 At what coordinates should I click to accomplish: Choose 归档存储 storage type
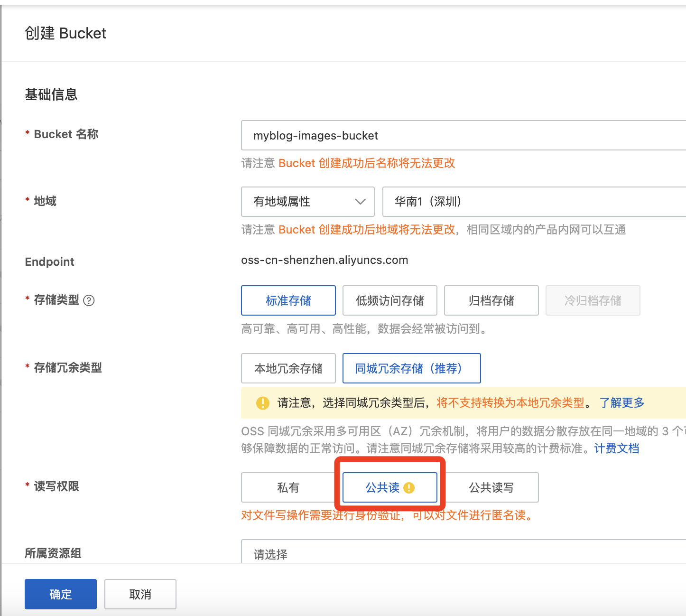point(491,300)
